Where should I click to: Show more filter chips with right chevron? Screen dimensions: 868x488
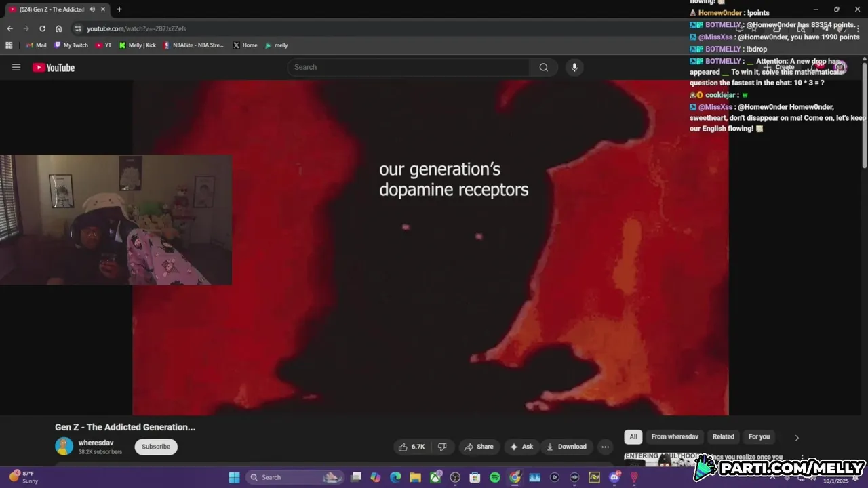(797, 437)
